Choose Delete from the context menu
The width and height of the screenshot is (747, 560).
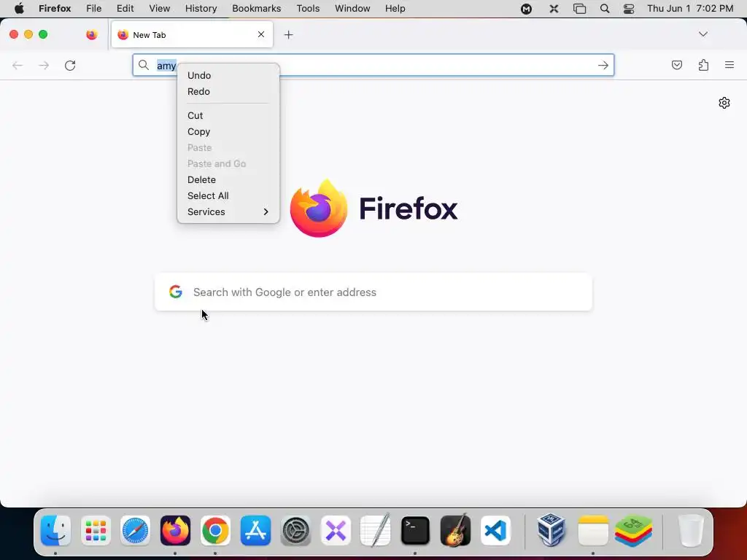tap(201, 180)
